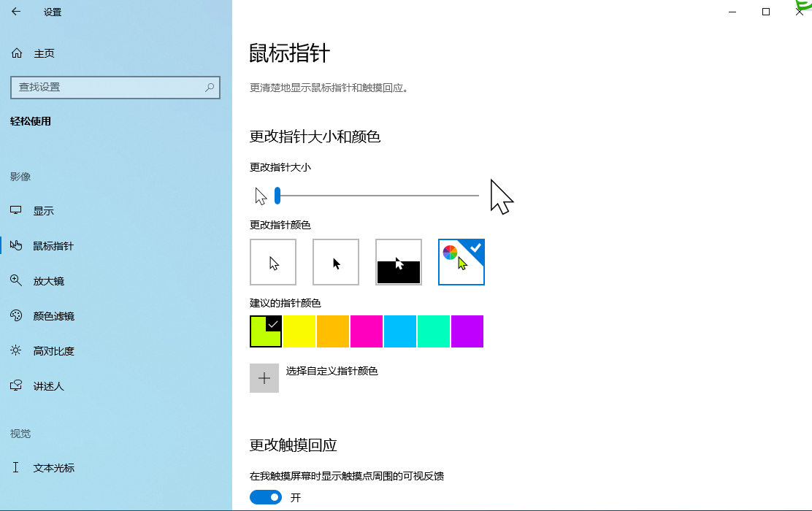This screenshot has height=511, width=812.
Task: Click the 轻松使用 category title
Action: (31, 122)
